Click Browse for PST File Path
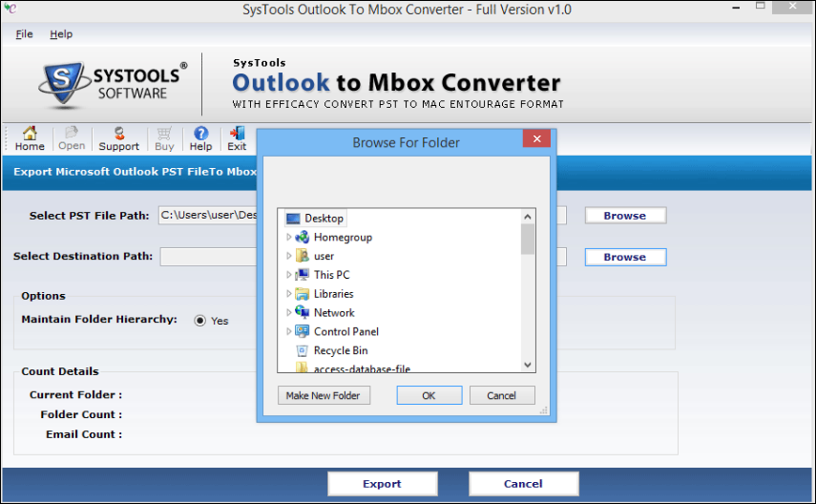Viewport: 816px width, 504px height. (625, 216)
